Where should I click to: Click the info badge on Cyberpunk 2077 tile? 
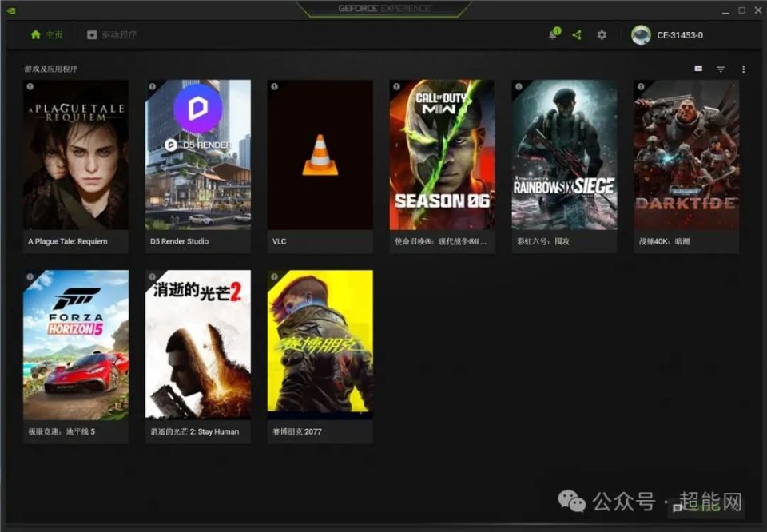(275, 279)
